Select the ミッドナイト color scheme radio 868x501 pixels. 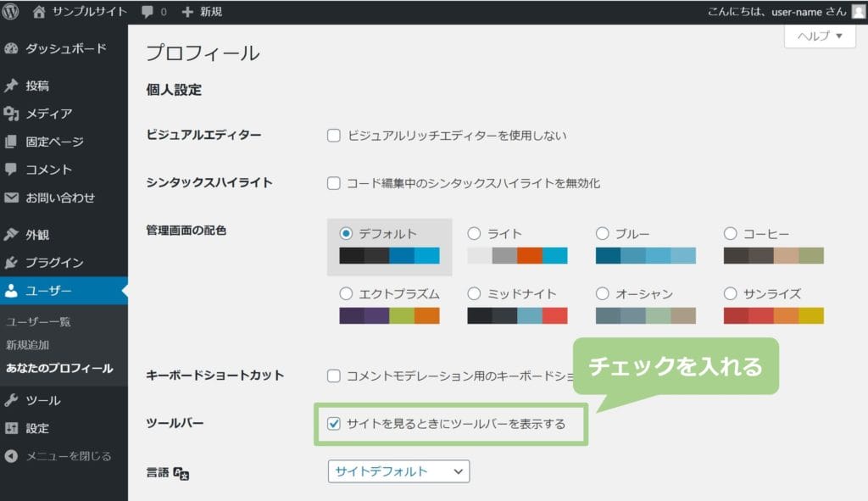pos(474,293)
